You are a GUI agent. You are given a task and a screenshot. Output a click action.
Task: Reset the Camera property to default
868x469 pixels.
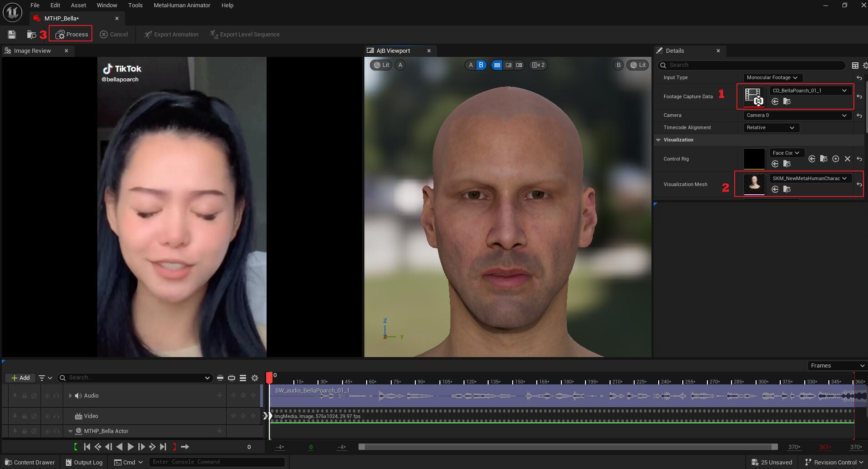point(859,116)
